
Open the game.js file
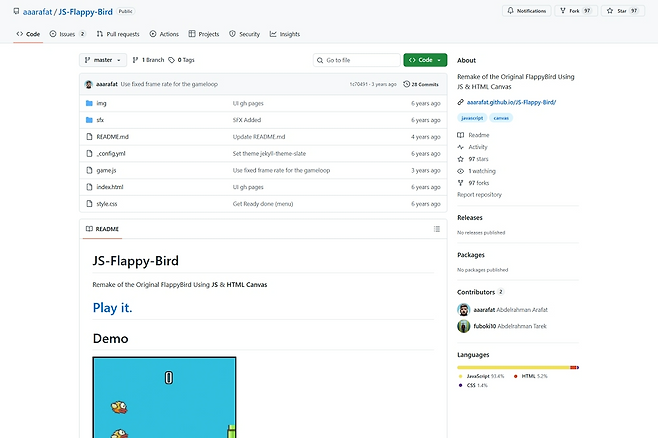[x=106, y=170]
